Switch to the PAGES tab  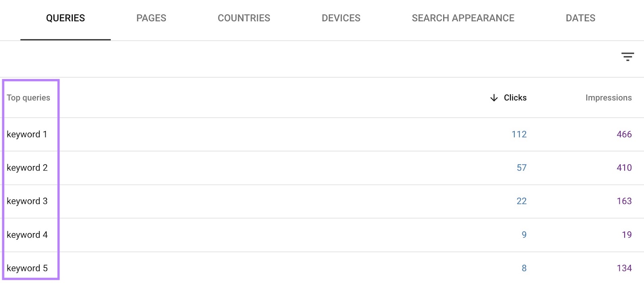151,18
